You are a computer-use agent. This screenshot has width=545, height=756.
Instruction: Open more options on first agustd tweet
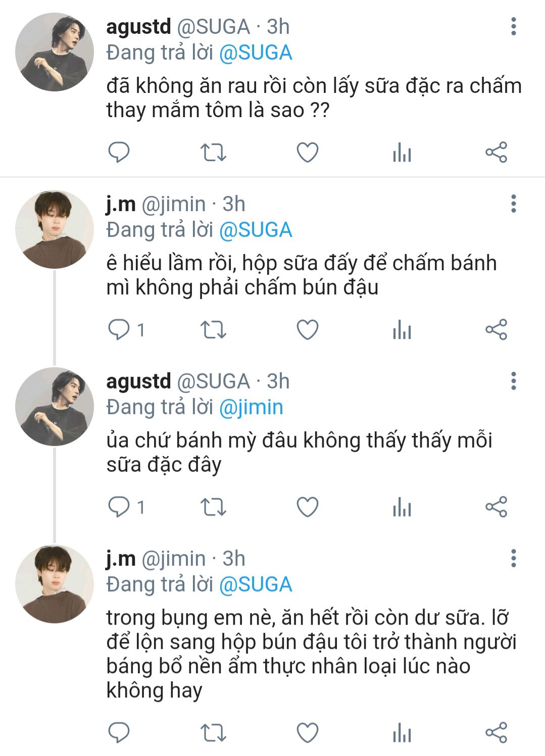[514, 26]
